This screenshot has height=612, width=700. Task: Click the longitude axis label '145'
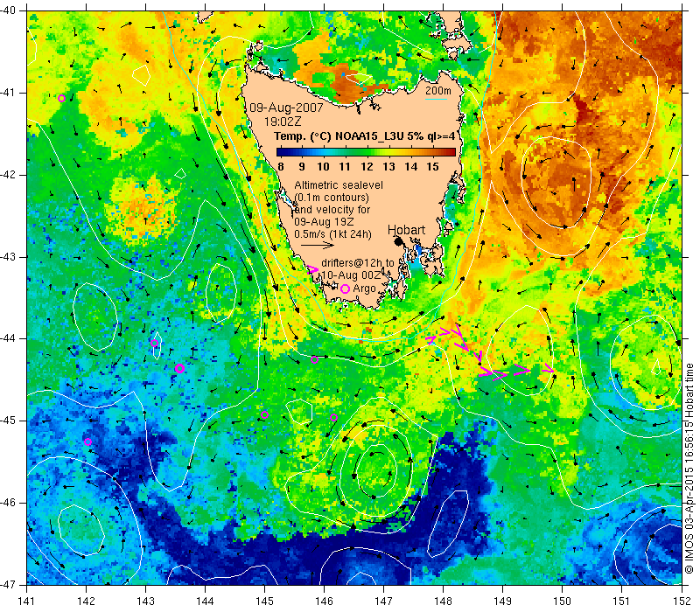(264, 601)
